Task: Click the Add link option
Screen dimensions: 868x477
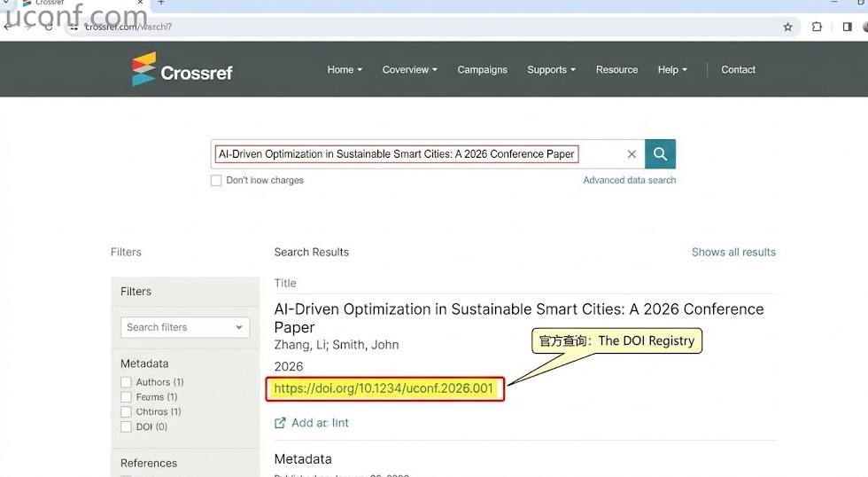Action: click(x=320, y=423)
